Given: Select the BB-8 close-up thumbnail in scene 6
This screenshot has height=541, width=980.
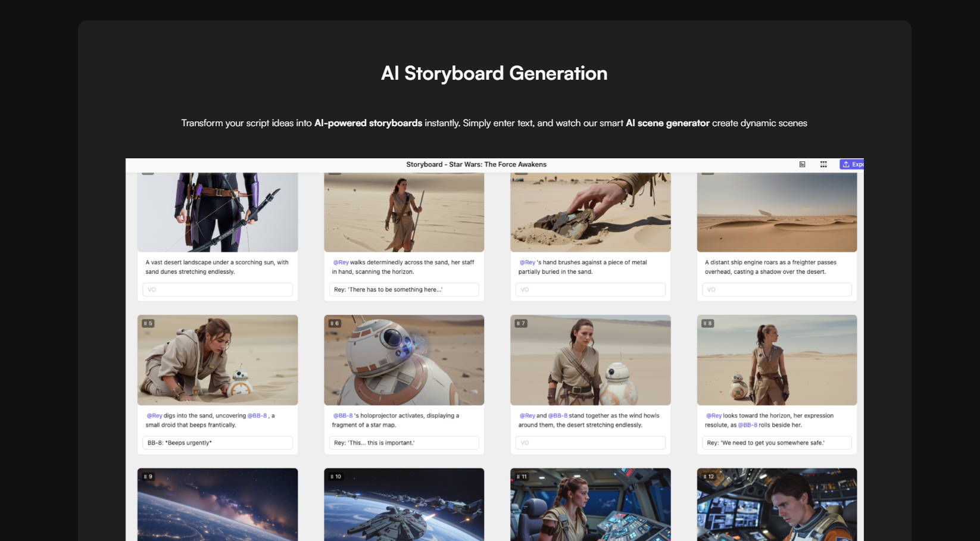Looking at the screenshot, I should click(x=404, y=360).
